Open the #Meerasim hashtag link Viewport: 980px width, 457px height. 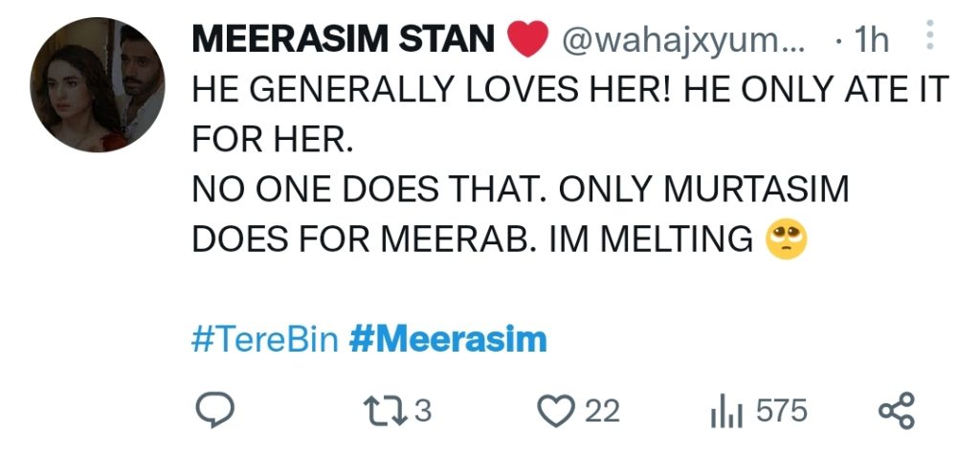pyautogui.click(x=448, y=340)
